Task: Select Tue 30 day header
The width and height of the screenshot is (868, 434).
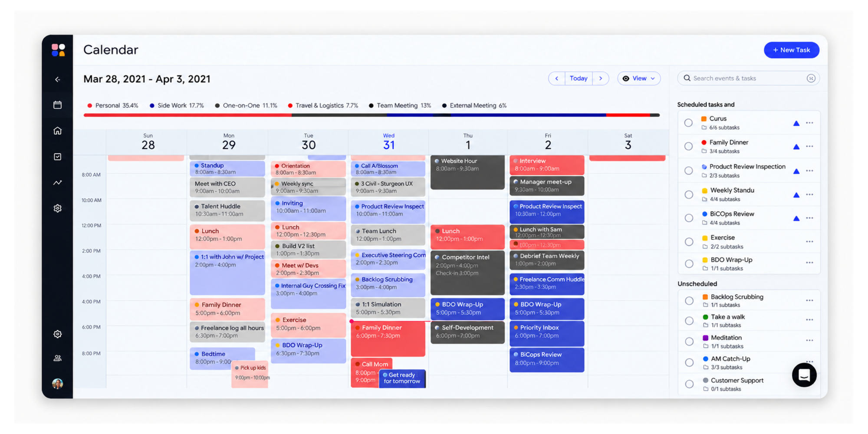Action: click(309, 142)
